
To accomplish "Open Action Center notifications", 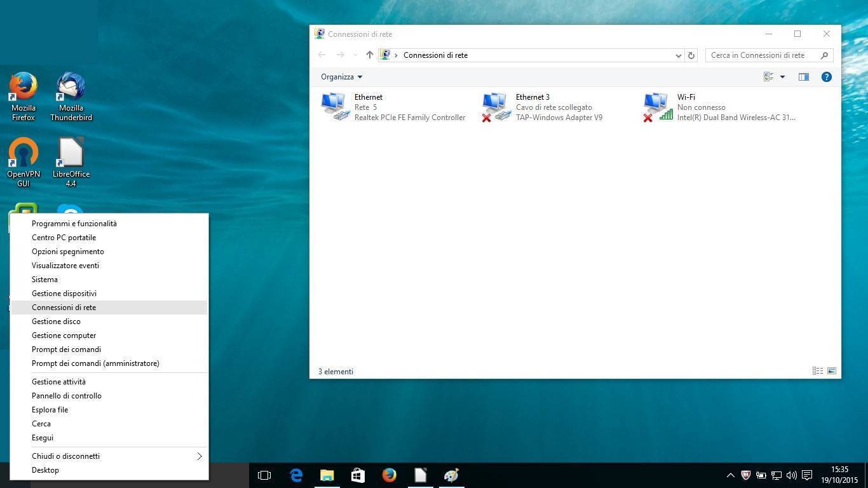I will click(807, 475).
